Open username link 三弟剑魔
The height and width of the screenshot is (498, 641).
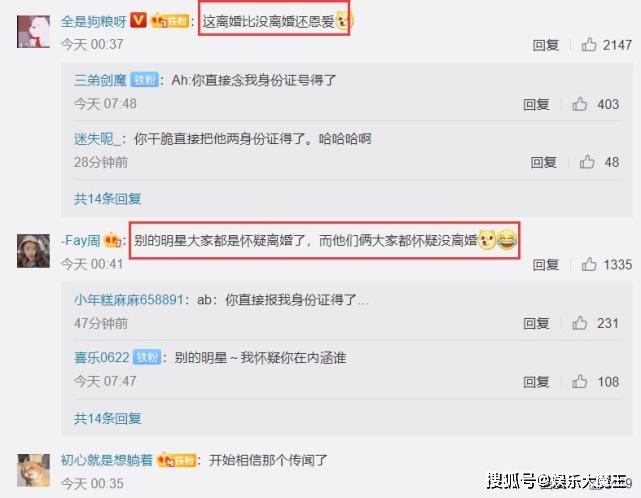[100, 80]
